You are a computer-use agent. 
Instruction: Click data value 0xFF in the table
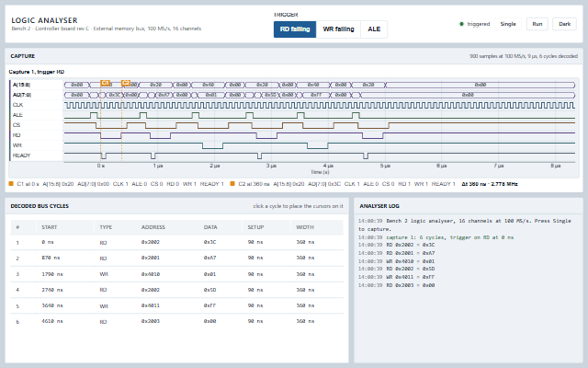(209, 305)
